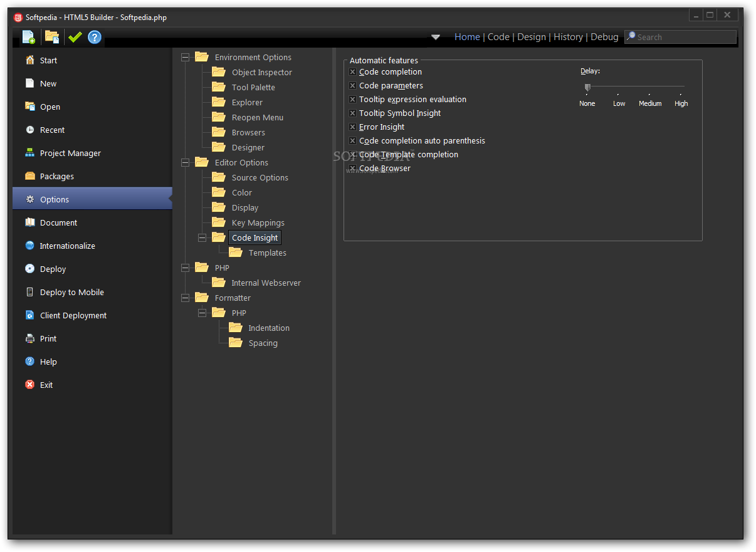The height and width of the screenshot is (552, 756).
Task: Toggle Code parameters checkbox
Action: [x=352, y=86]
